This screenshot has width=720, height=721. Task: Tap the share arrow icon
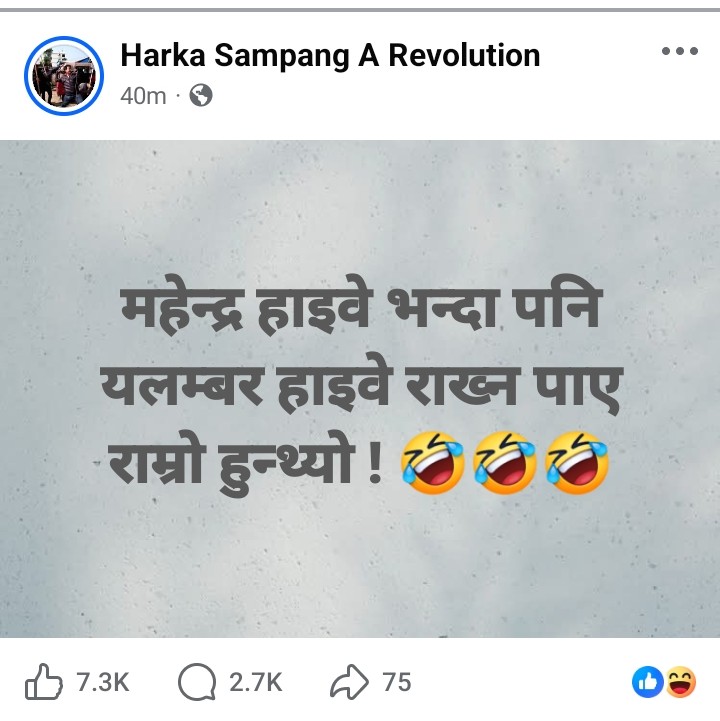click(349, 681)
